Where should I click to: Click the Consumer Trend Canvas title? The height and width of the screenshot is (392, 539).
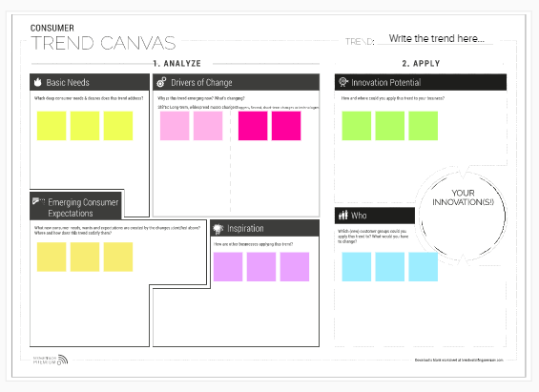(x=103, y=38)
